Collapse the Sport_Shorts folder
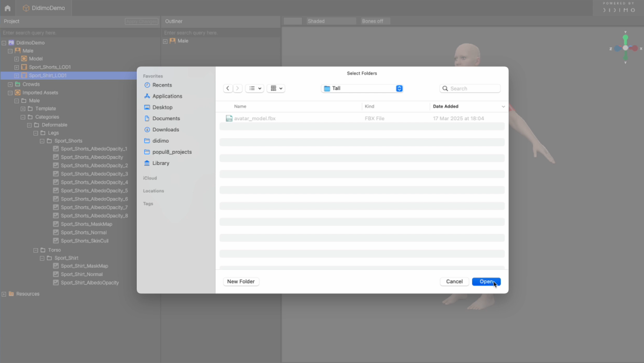This screenshot has height=363, width=644. click(42, 141)
